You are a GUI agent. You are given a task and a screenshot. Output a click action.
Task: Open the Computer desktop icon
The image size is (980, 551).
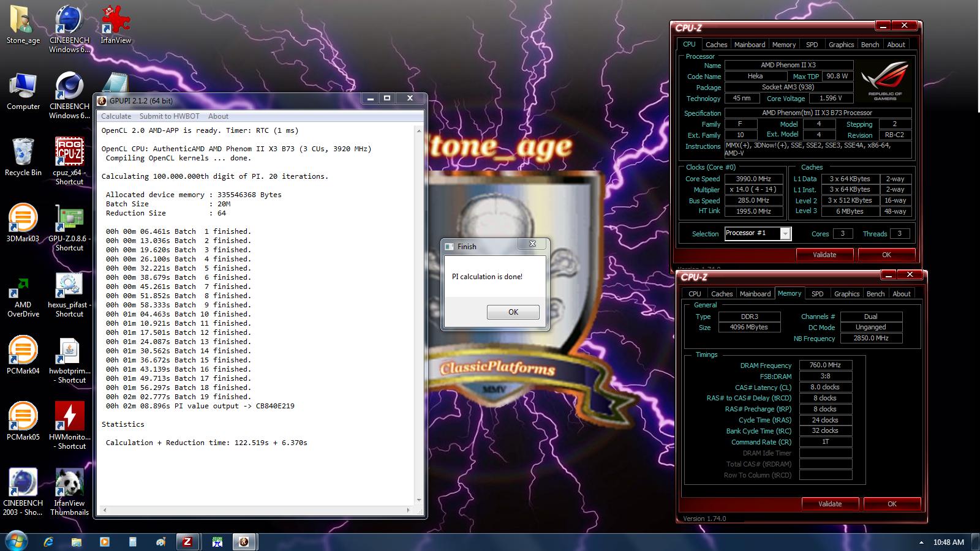[x=23, y=91]
